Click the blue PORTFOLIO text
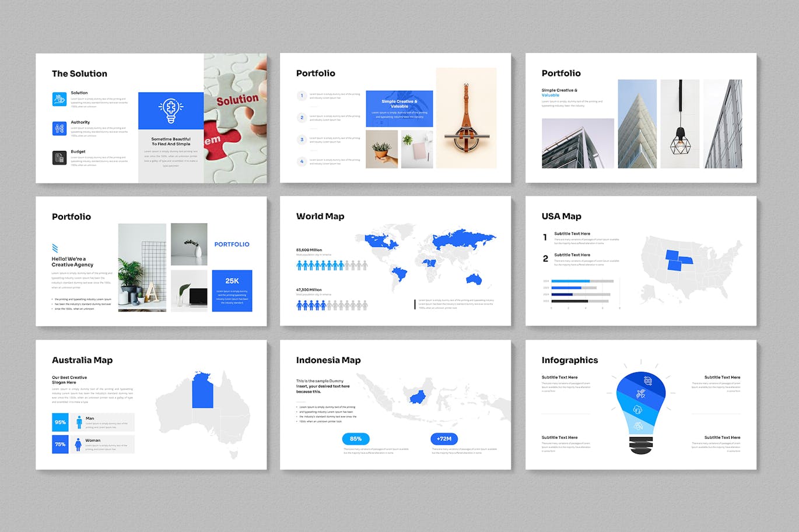 point(232,244)
